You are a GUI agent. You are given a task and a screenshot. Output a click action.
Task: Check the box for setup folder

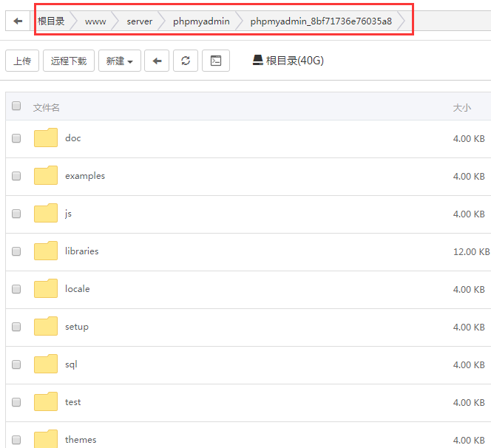tap(16, 327)
